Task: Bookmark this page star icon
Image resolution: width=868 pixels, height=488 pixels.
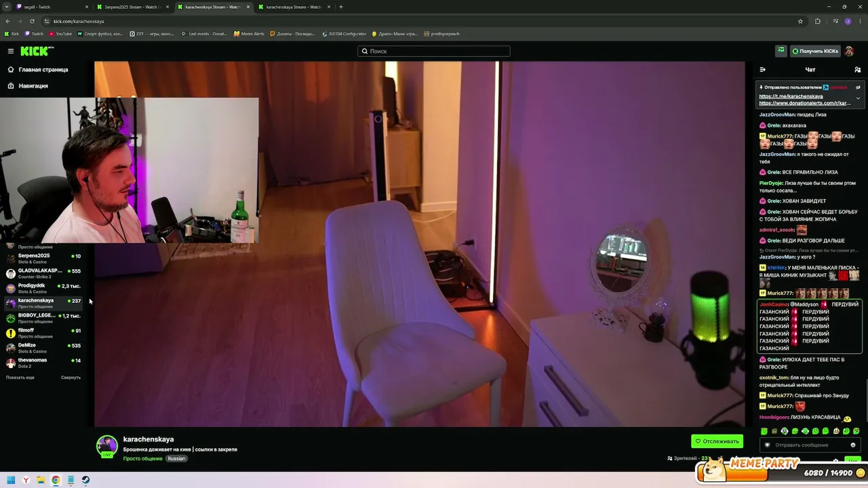Action: [x=800, y=21]
